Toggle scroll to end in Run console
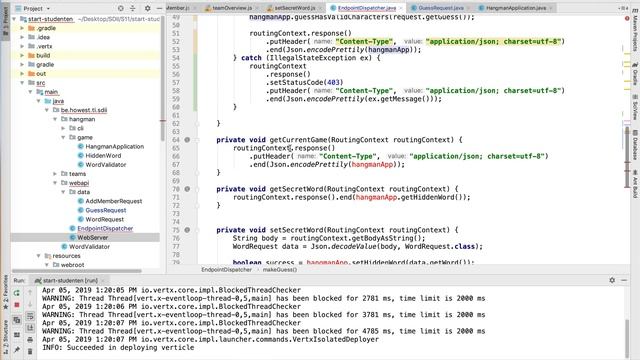 30,328
